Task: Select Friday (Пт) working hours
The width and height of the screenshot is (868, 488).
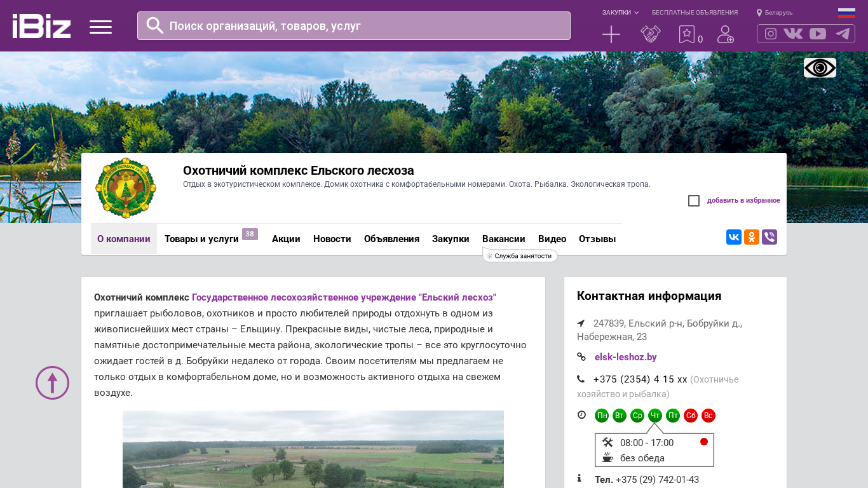Action: (x=673, y=416)
